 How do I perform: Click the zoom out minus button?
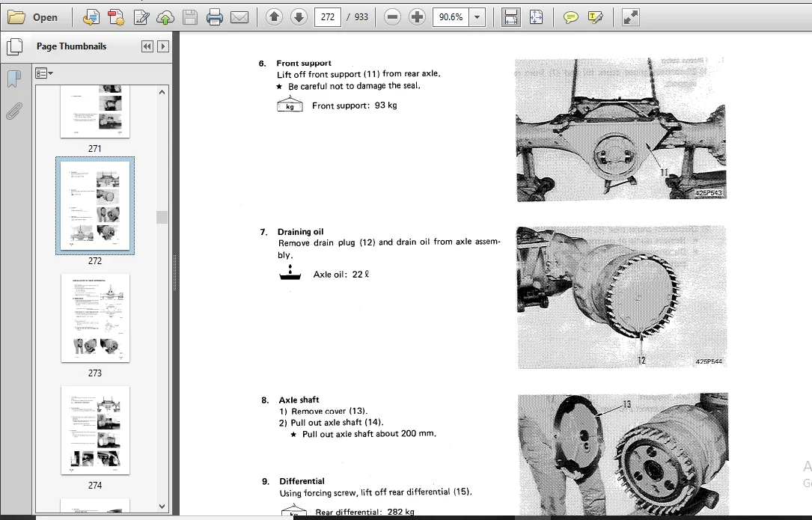(393, 17)
